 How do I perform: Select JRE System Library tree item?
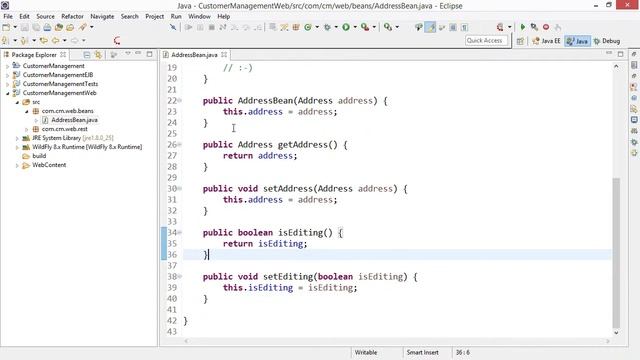[x=73, y=138]
